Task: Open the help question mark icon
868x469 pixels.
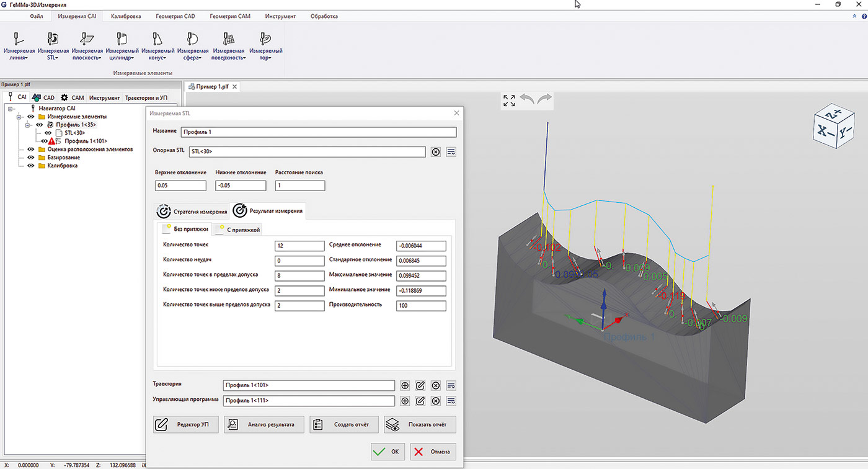Action: pyautogui.click(x=864, y=17)
